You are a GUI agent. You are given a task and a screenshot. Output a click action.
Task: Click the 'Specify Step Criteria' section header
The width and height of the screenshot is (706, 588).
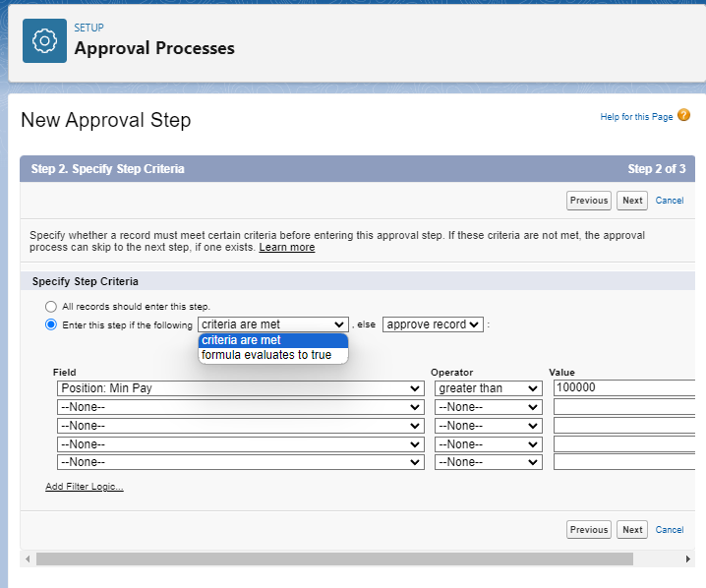coord(86,281)
